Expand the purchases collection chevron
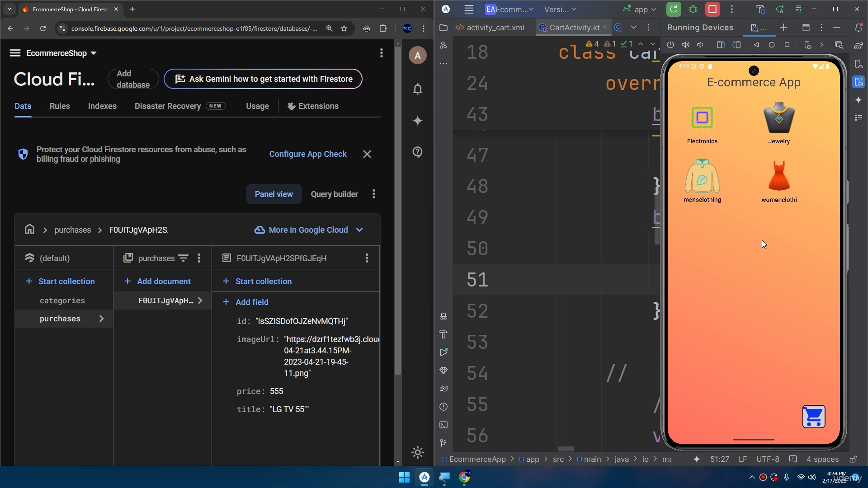868x488 pixels. pyautogui.click(x=101, y=319)
